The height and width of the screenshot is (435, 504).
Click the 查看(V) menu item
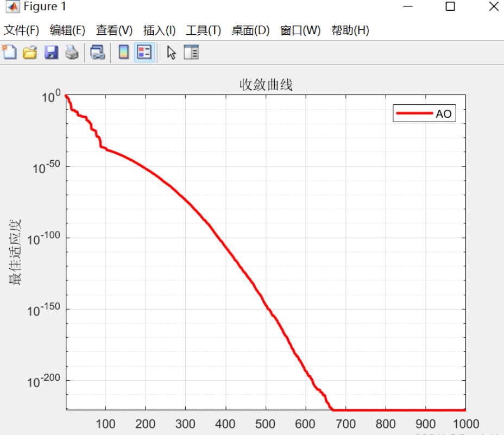(114, 30)
